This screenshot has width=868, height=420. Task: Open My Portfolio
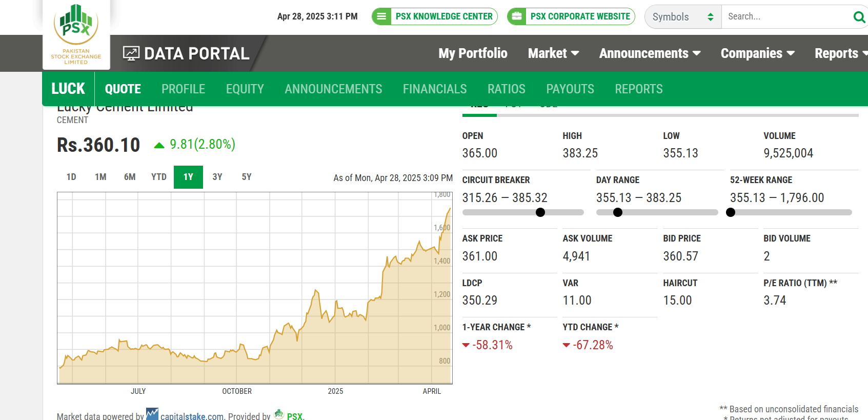473,53
